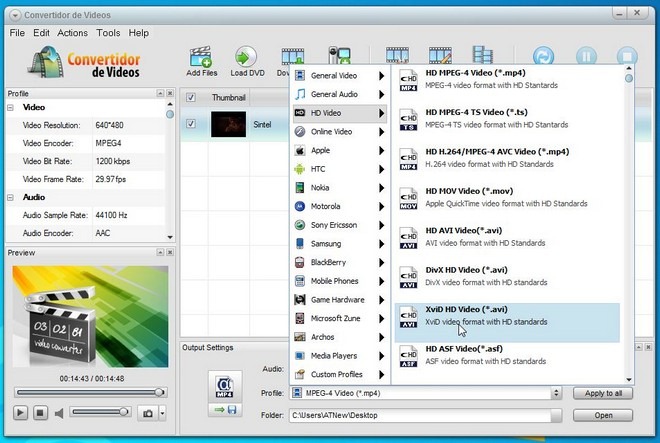
Task: Click the Apply to all button
Action: (x=603, y=393)
